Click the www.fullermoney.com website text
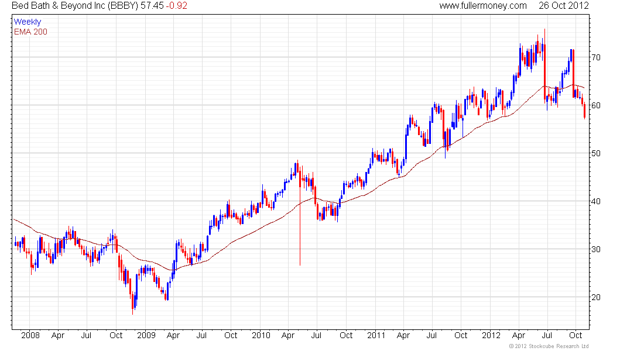 click(x=483, y=6)
